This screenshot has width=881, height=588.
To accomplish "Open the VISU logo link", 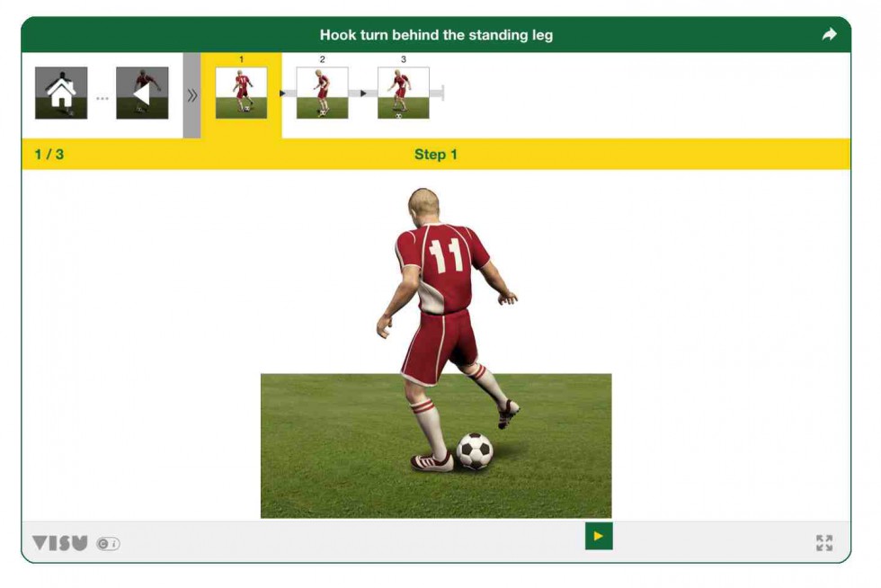I will coord(60,543).
